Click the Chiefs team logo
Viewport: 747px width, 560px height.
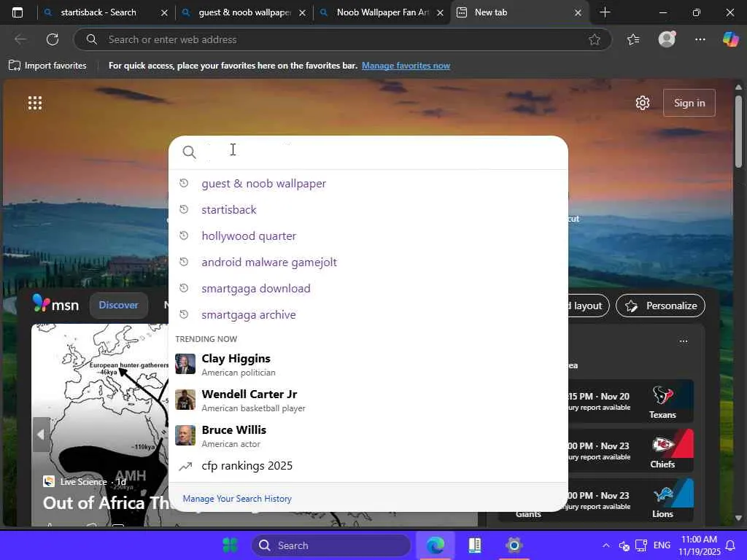pos(662,446)
